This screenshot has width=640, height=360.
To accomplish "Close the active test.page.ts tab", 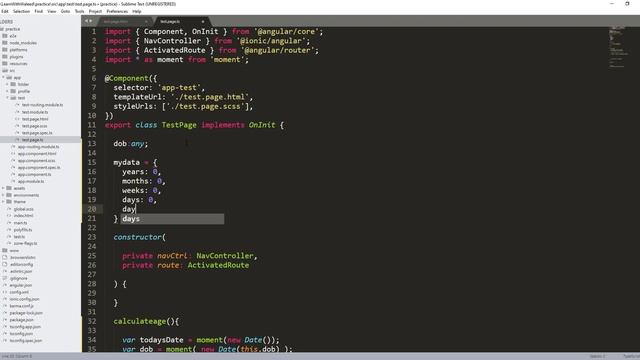I will coord(203,22).
